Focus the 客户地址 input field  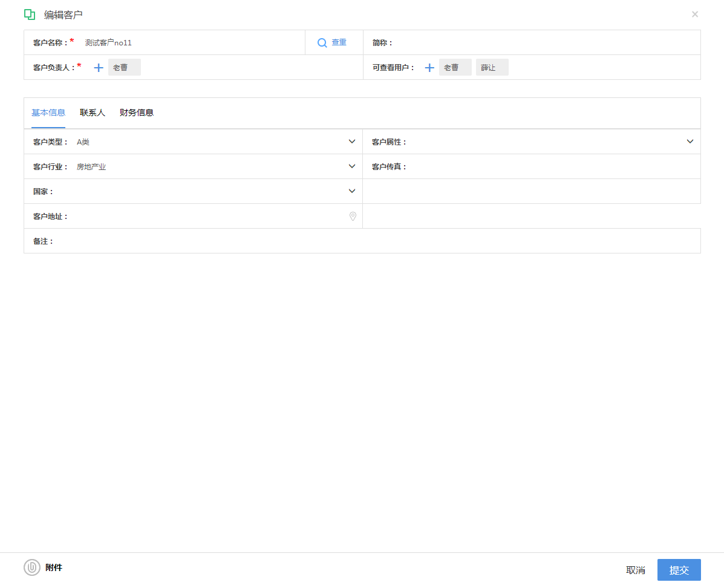click(x=207, y=216)
